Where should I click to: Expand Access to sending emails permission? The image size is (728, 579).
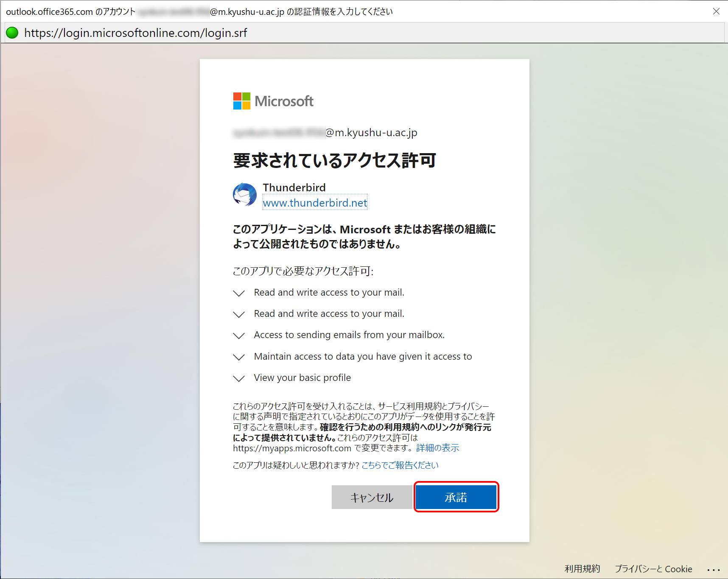pos(239,336)
